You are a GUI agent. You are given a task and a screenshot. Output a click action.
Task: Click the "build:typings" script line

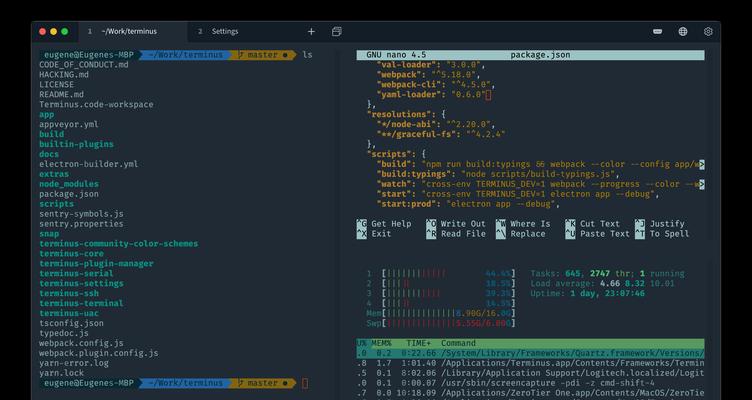coord(498,174)
